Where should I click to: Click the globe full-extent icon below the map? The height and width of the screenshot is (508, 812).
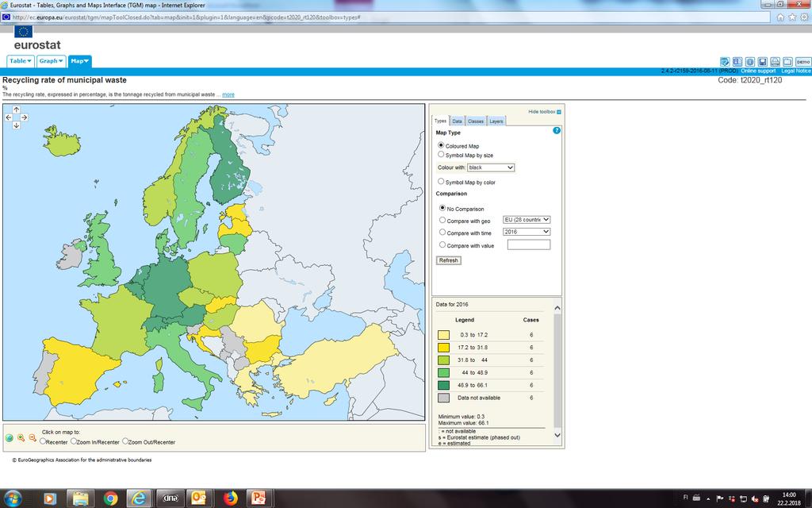click(x=9, y=438)
